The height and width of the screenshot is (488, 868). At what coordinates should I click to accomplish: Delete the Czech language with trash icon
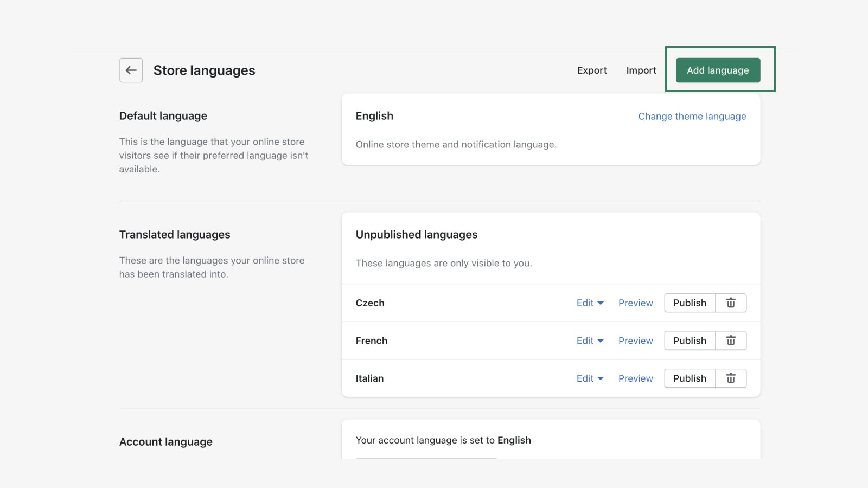(731, 303)
